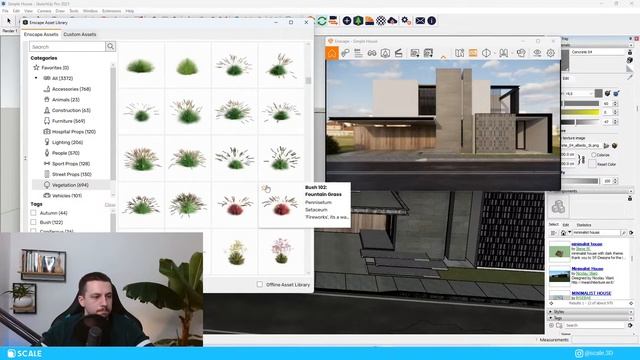Select the red Fountain Grass Bush 102 thumbnail
The image size is (640, 360).
click(281, 205)
